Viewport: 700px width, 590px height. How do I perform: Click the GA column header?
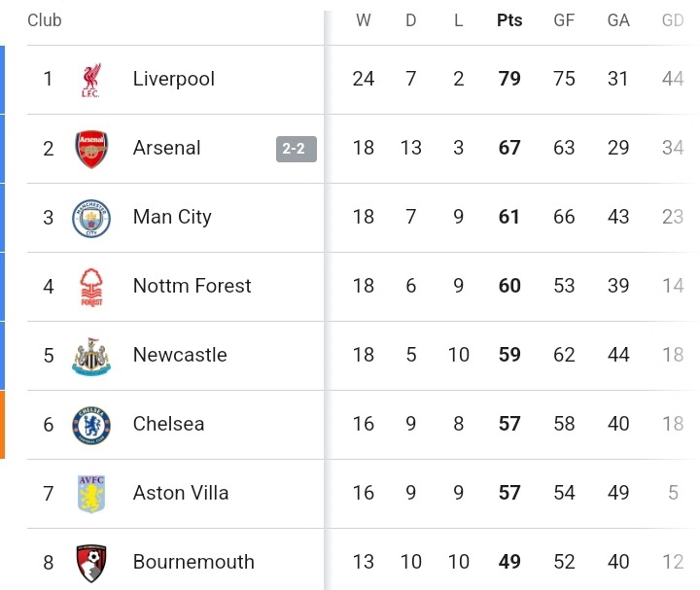[x=618, y=20]
